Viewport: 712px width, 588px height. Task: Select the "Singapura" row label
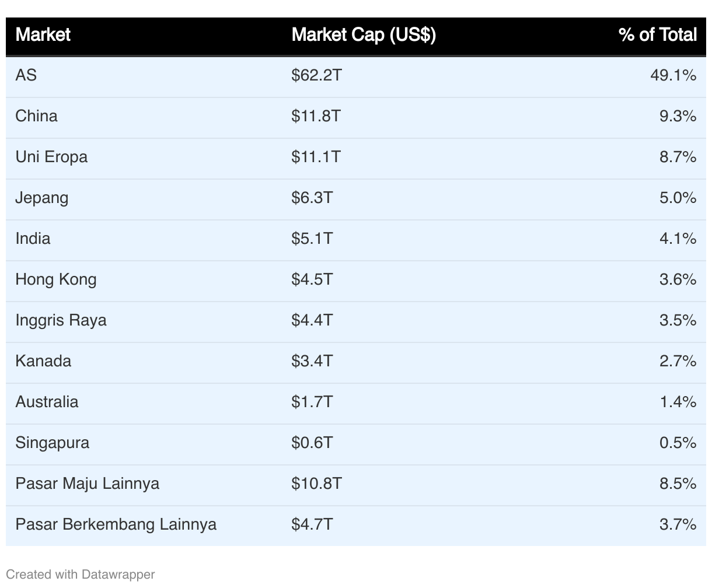[52, 443]
